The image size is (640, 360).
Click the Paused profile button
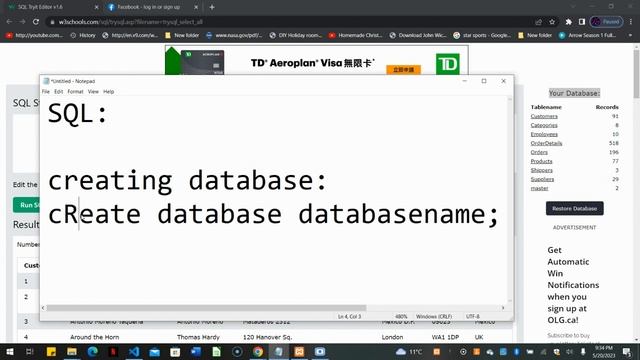[x=607, y=22]
